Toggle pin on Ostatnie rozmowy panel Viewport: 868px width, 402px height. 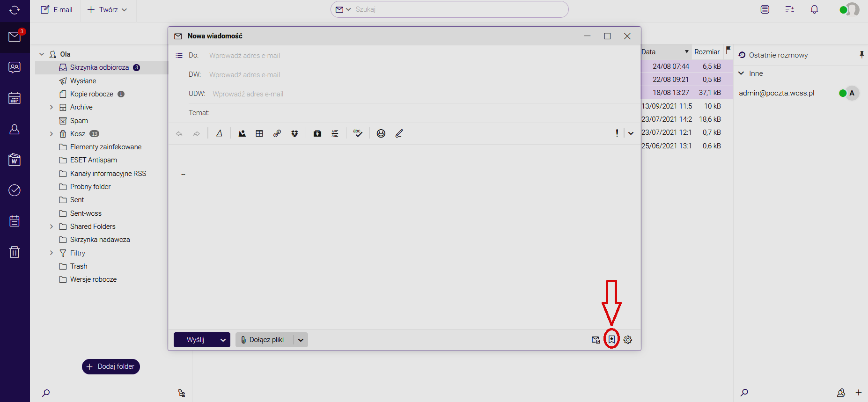(x=861, y=55)
